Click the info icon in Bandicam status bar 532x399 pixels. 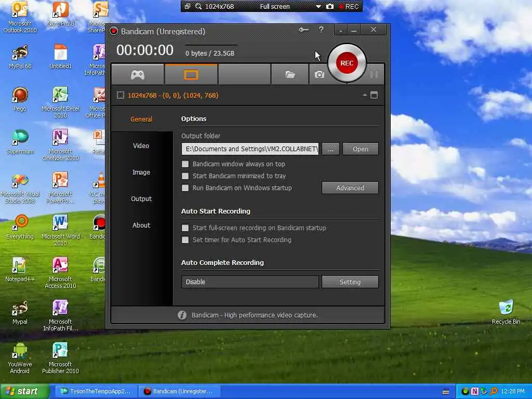coord(182,315)
